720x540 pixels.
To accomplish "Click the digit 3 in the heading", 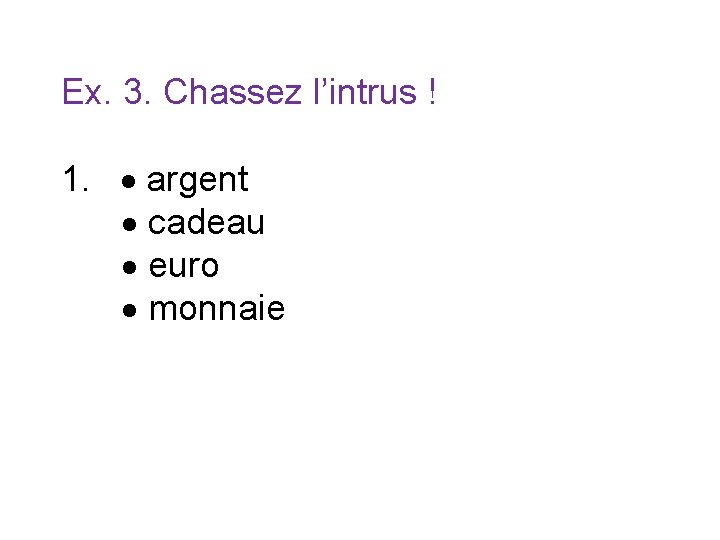I will point(134,92).
